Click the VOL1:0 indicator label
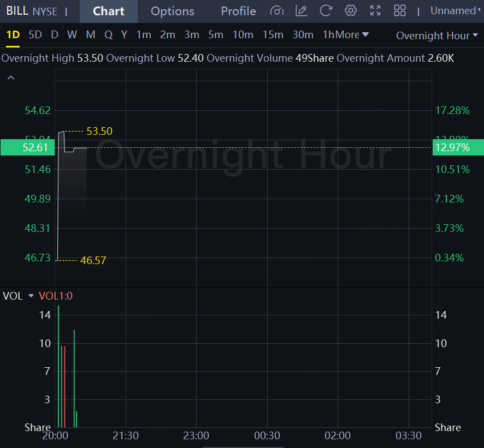 click(x=56, y=296)
